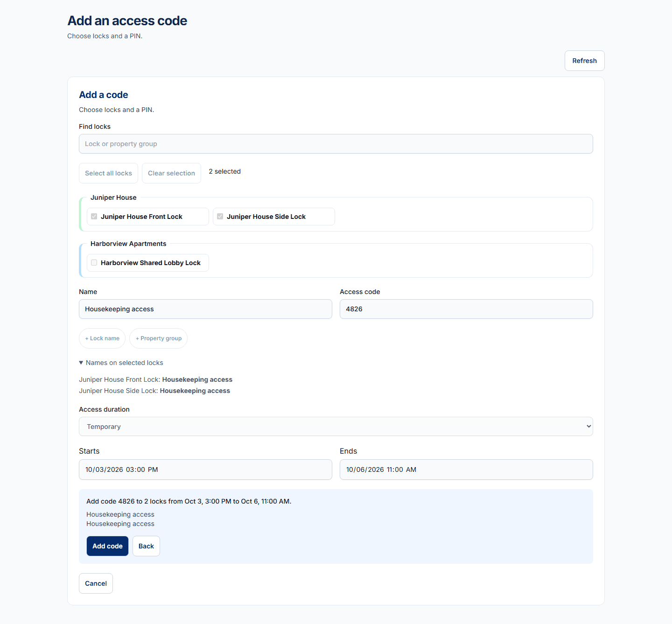Click the Juniper House group label
The image size is (672, 624).
[113, 197]
